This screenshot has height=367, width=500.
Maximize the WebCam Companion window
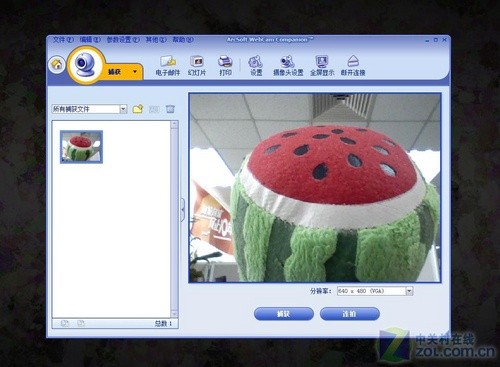[436, 40]
